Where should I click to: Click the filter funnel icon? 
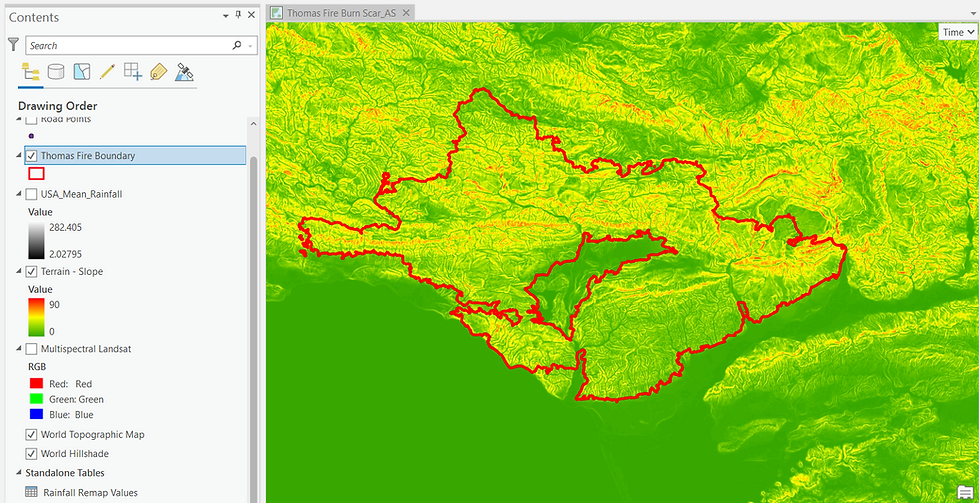click(14, 44)
